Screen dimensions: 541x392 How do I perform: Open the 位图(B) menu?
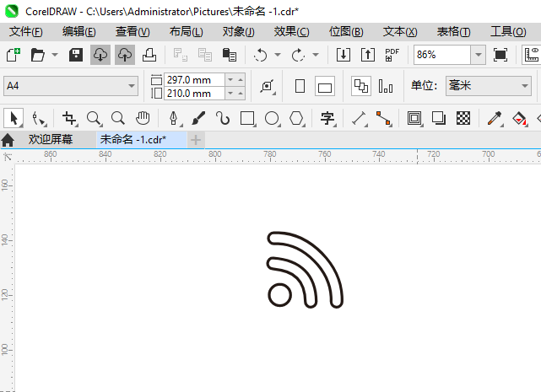click(x=346, y=32)
